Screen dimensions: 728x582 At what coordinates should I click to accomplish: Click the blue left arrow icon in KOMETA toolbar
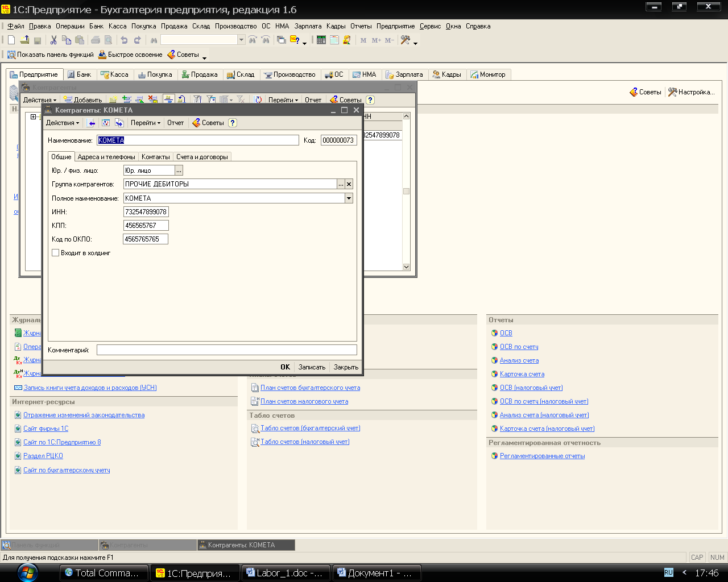coord(92,123)
